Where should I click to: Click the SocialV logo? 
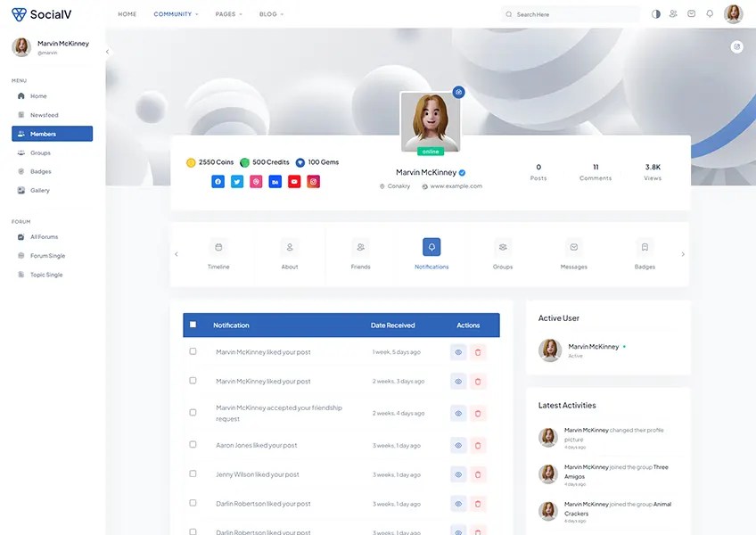42,14
